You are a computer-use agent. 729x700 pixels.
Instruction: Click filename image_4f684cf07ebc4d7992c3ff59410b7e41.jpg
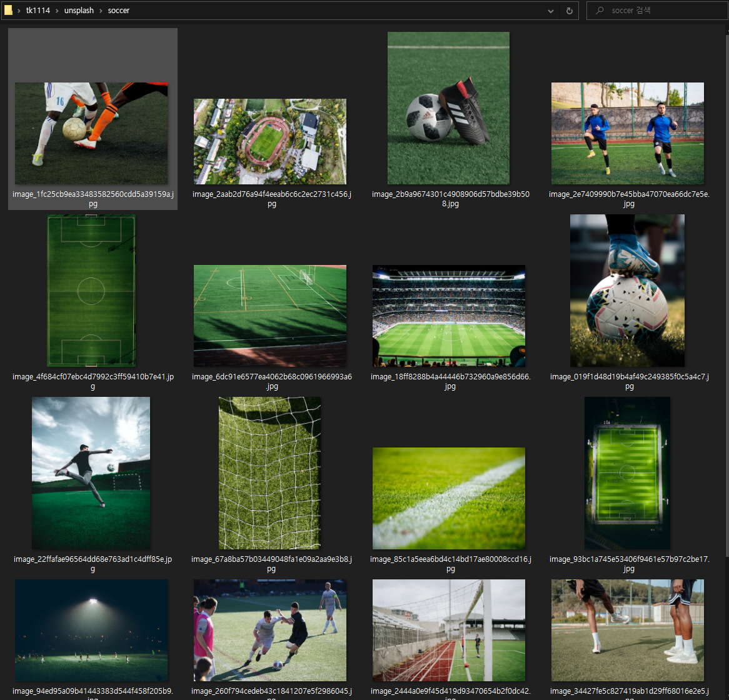(x=93, y=381)
